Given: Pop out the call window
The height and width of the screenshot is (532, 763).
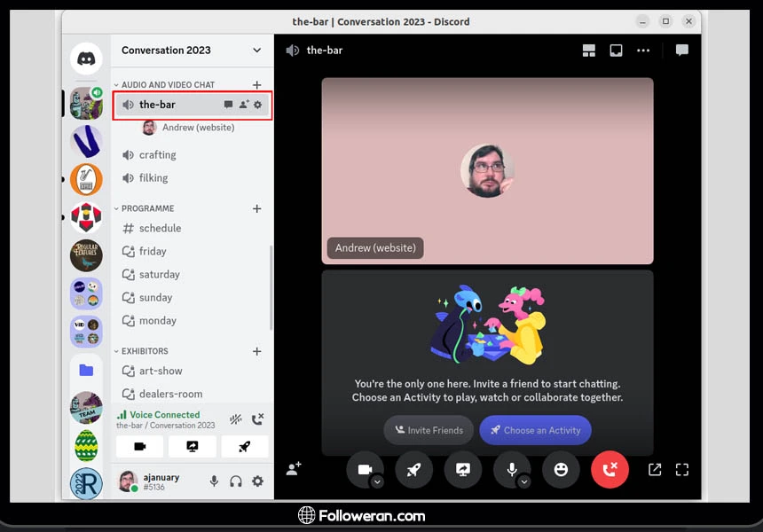Looking at the screenshot, I should [655, 470].
